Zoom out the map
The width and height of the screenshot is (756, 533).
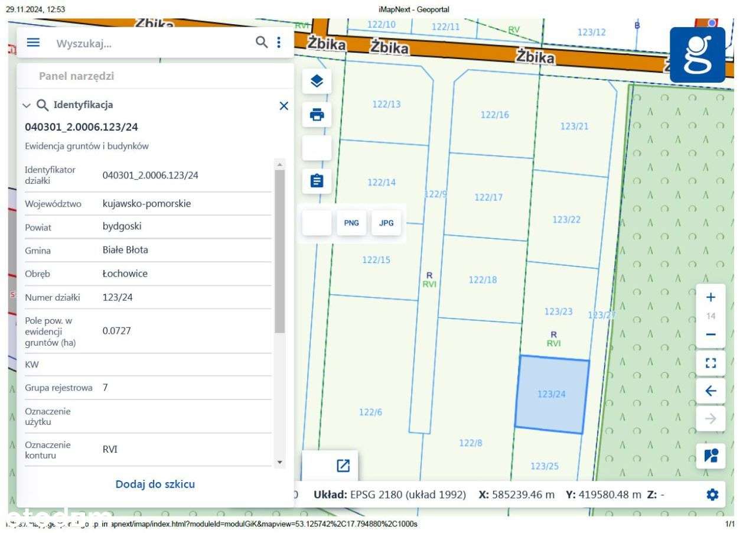pyautogui.click(x=711, y=334)
